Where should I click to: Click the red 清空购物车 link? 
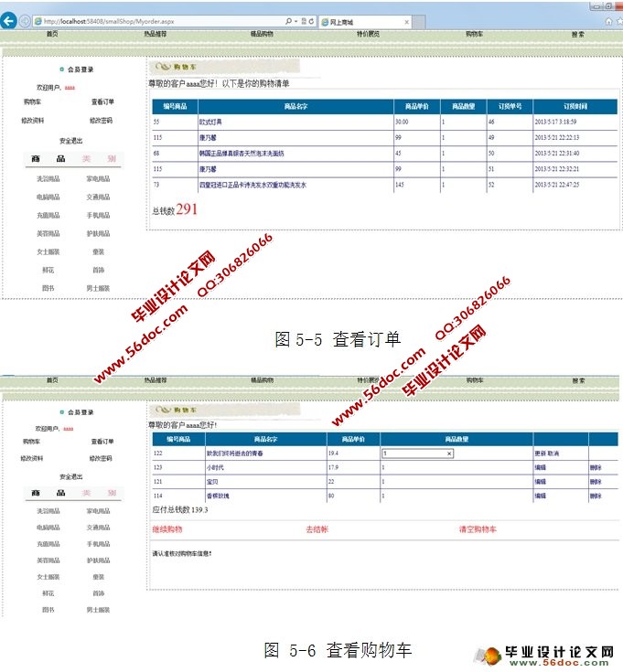[478, 529]
